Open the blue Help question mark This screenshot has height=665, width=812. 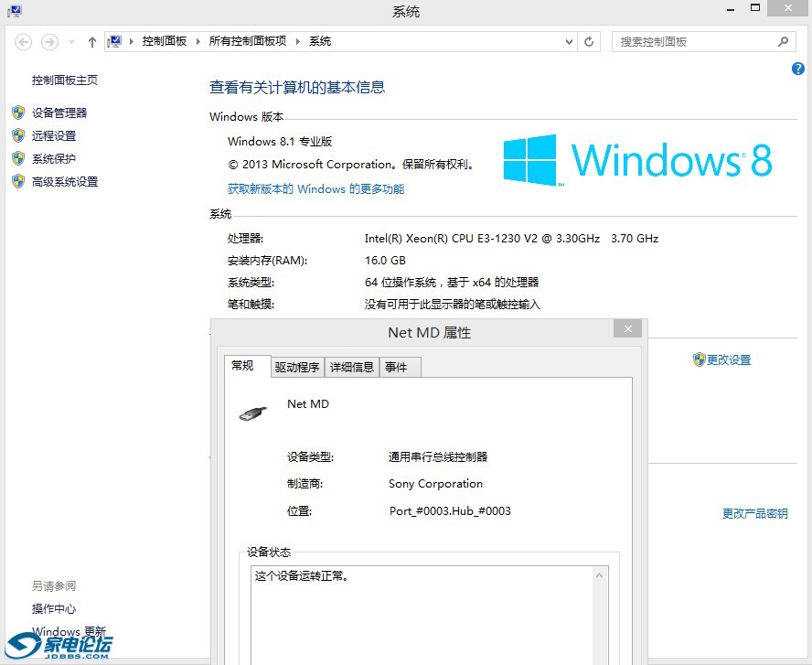tap(798, 69)
